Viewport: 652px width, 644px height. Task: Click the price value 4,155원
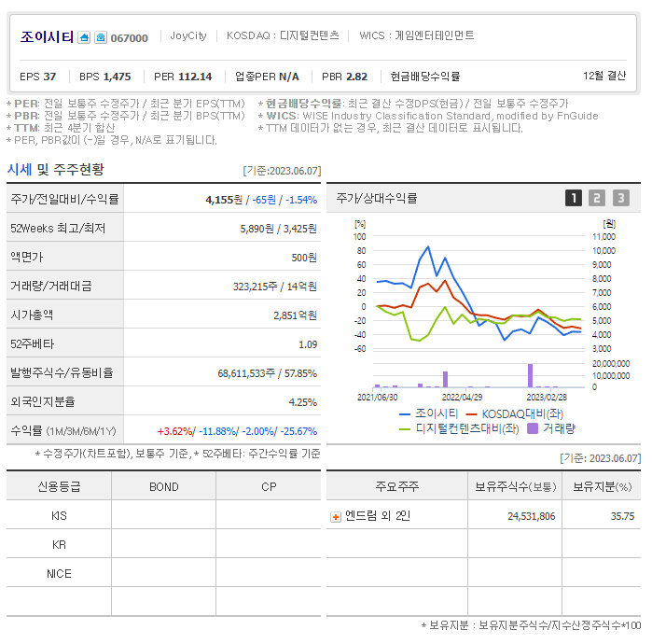coord(224,200)
